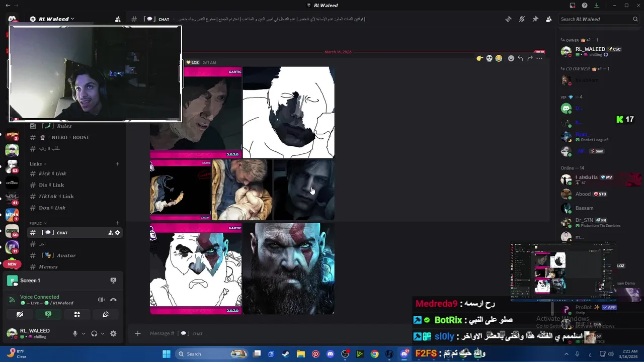Open the Discord inbox icon
644x362 pixels.
[x=573, y=6]
